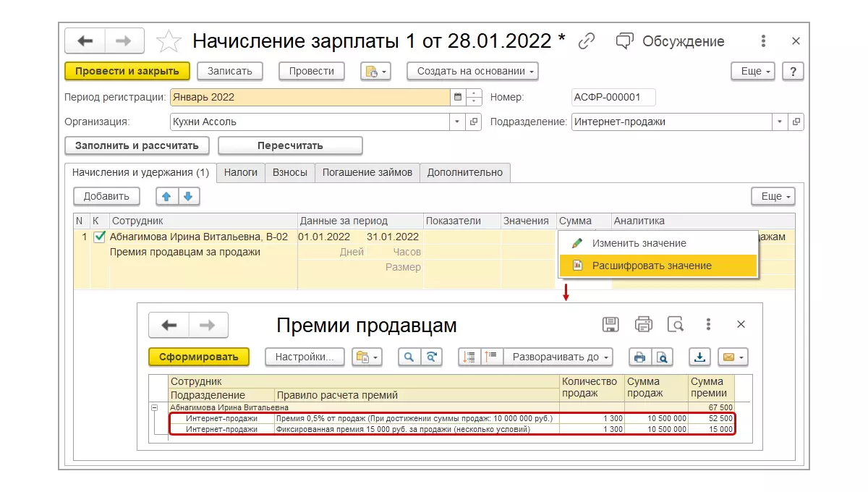Screen dimensions: 868x492
Task: Open report Настройки...
Action: (305, 357)
